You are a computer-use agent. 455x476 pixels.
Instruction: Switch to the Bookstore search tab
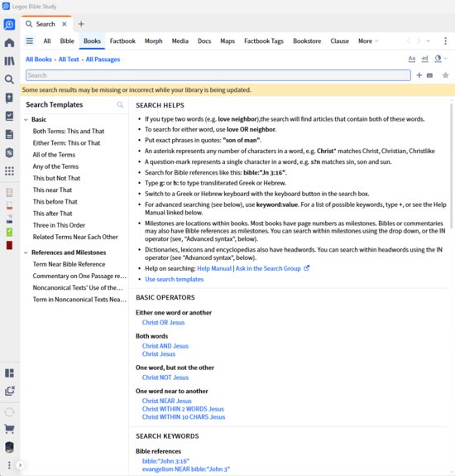[x=307, y=41]
